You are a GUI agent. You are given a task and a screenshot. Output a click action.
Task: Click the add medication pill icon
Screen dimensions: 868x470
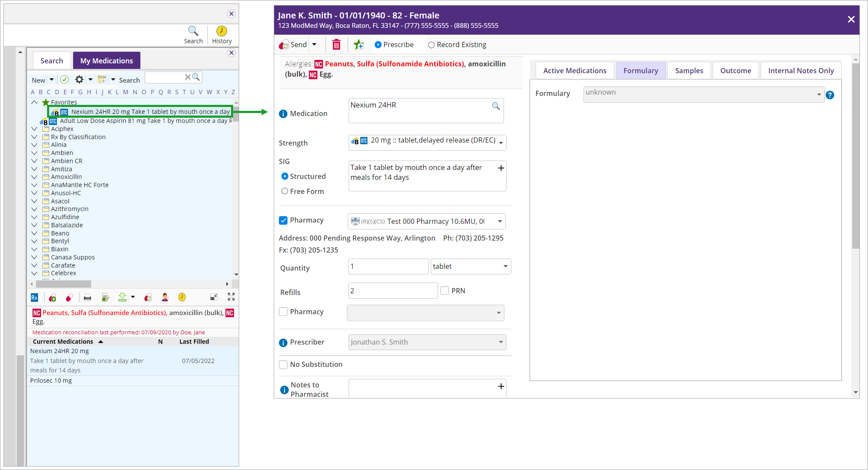[53, 297]
